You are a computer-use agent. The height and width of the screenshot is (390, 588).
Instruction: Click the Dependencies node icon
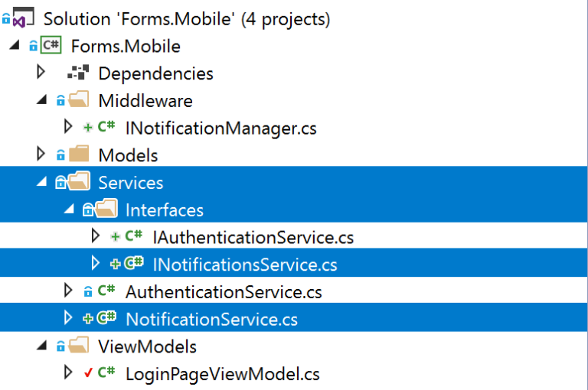pos(78,73)
